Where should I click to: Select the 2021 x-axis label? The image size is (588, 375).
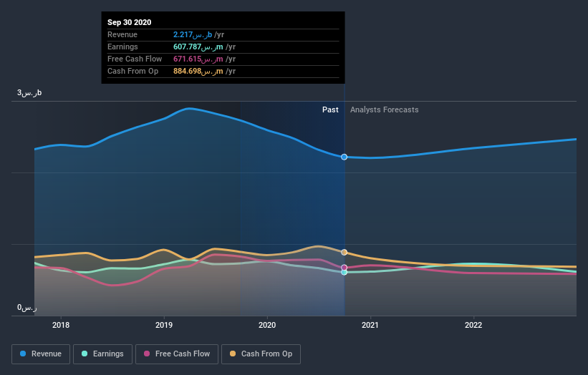[370, 325]
